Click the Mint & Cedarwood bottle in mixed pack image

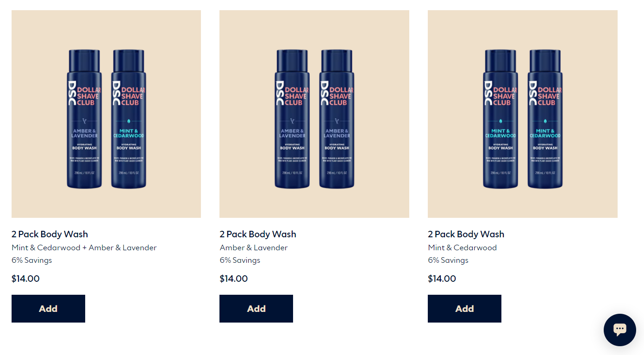(129, 119)
